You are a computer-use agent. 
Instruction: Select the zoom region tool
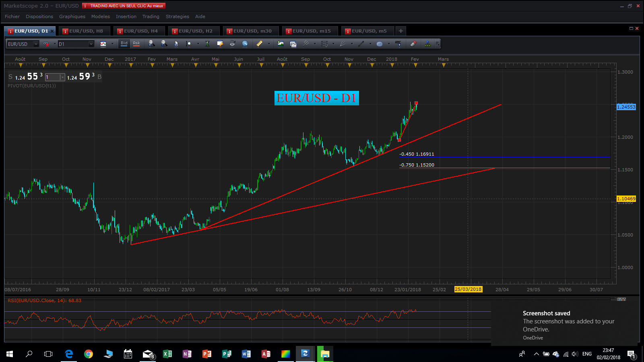189,43
